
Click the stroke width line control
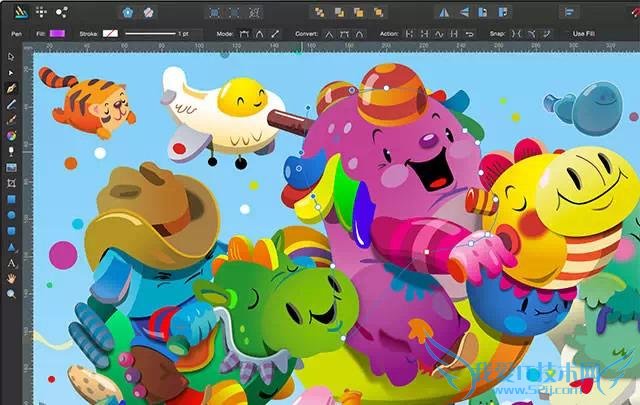(150, 33)
